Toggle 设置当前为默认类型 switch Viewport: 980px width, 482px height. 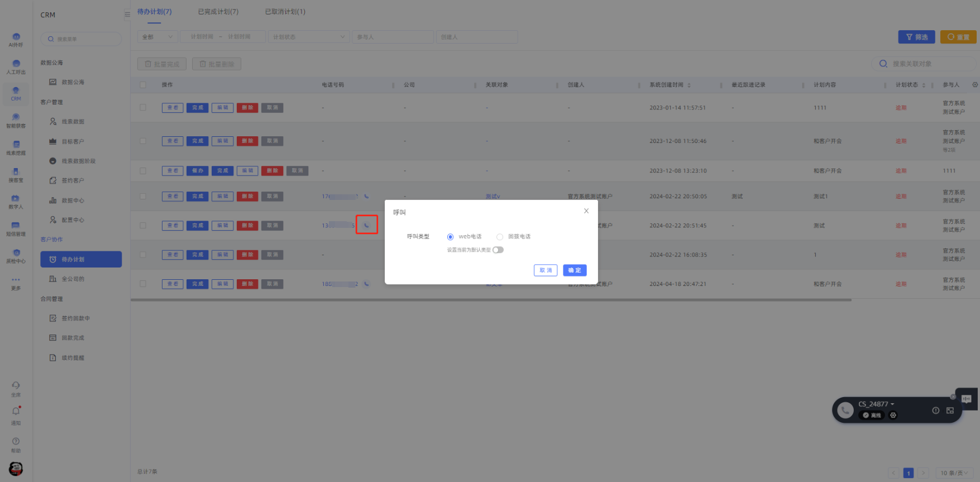tap(498, 250)
